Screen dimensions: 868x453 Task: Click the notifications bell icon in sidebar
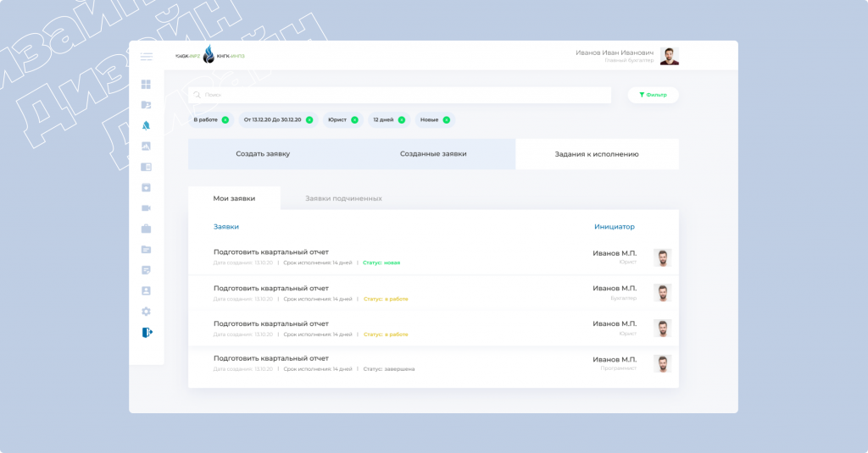click(146, 125)
